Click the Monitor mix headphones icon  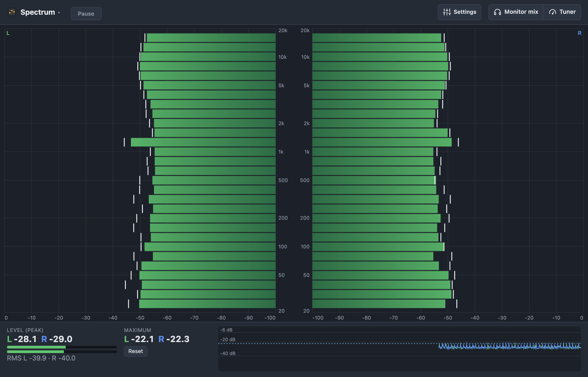497,12
